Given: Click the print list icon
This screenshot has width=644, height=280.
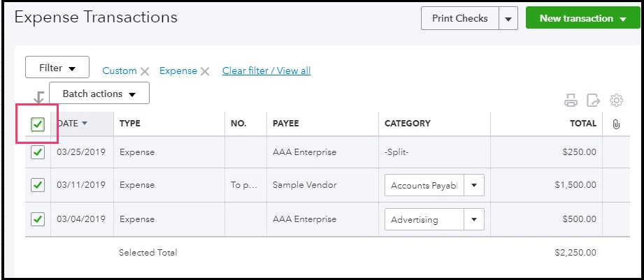Looking at the screenshot, I should coord(571,100).
